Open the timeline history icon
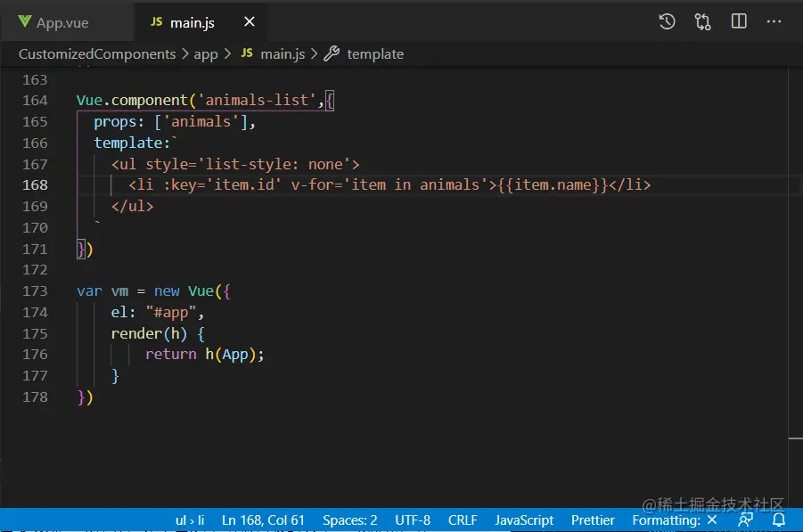 click(x=667, y=21)
